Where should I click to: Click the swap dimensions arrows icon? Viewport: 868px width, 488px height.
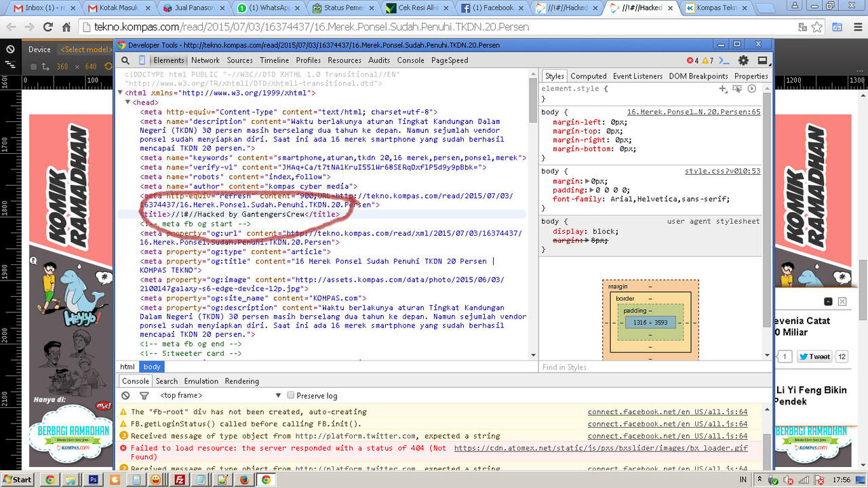click(x=45, y=67)
